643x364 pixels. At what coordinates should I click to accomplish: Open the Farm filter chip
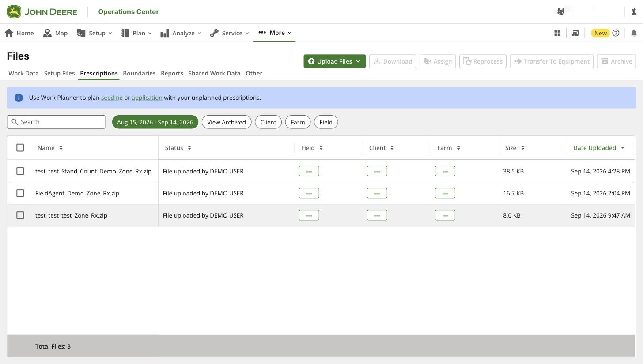pyautogui.click(x=298, y=122)
